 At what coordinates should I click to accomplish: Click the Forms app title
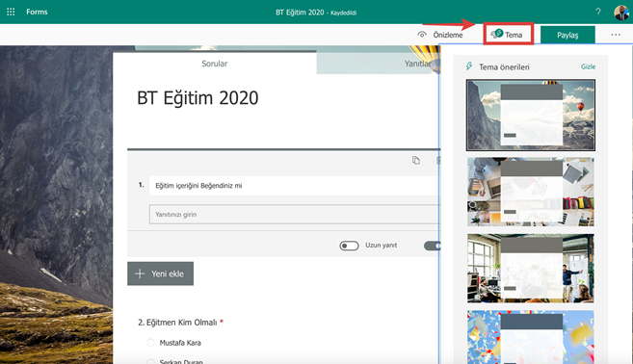tap(37, 12)
